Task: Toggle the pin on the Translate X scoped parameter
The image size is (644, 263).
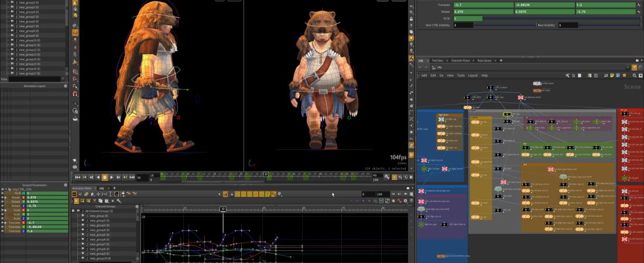Action: point(2,223)
